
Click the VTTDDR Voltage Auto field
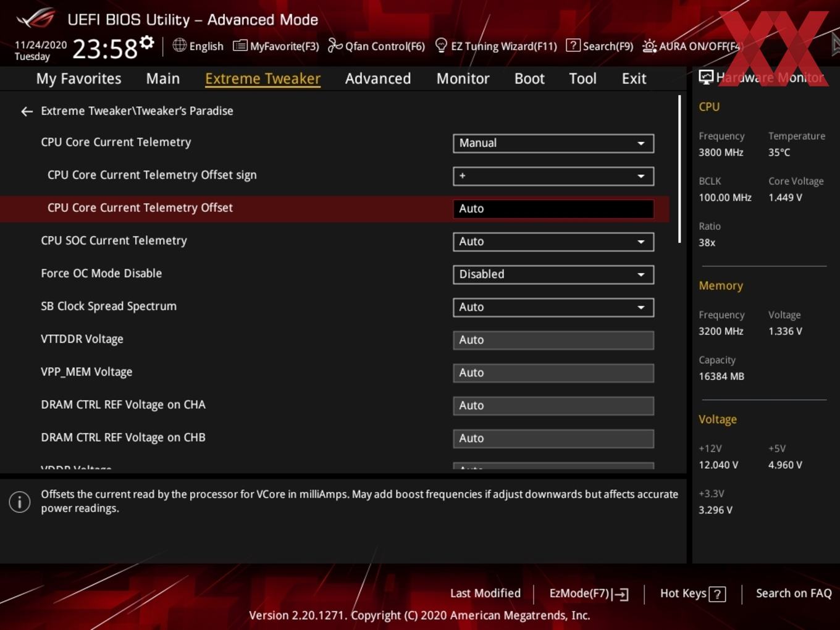pos(553,340)
